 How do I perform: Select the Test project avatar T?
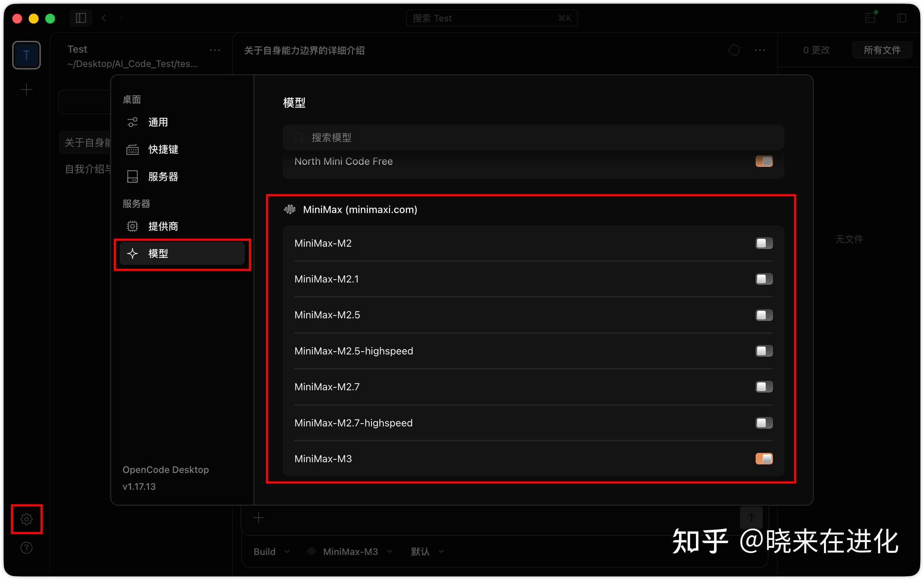point(27,55)
